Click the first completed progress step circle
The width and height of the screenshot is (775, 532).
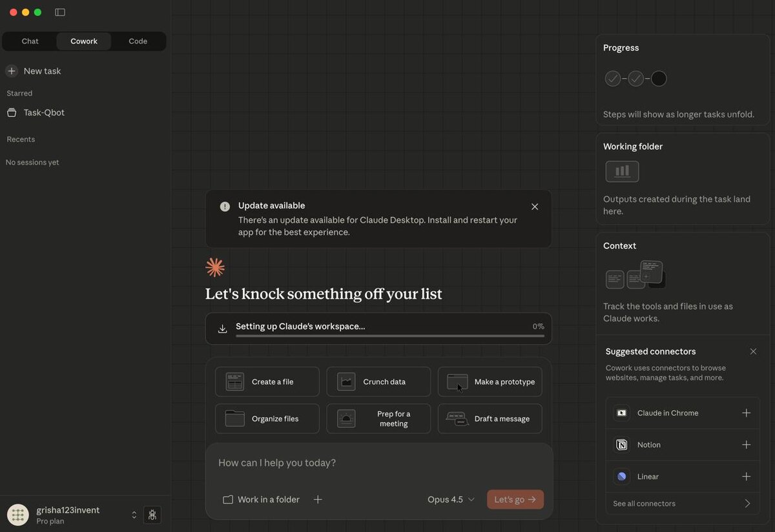(613, 79)
